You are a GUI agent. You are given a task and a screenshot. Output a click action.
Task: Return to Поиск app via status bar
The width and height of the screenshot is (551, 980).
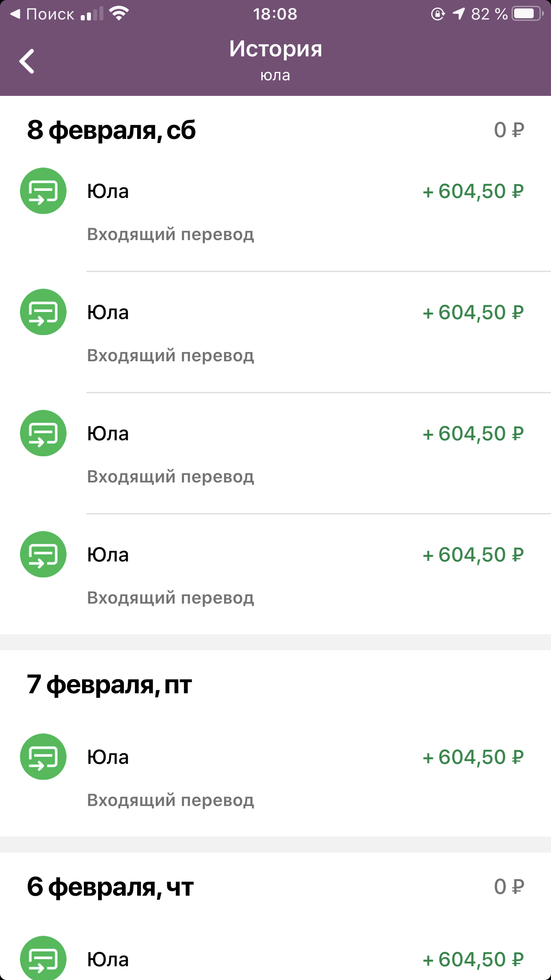click(x=42, y=14)
